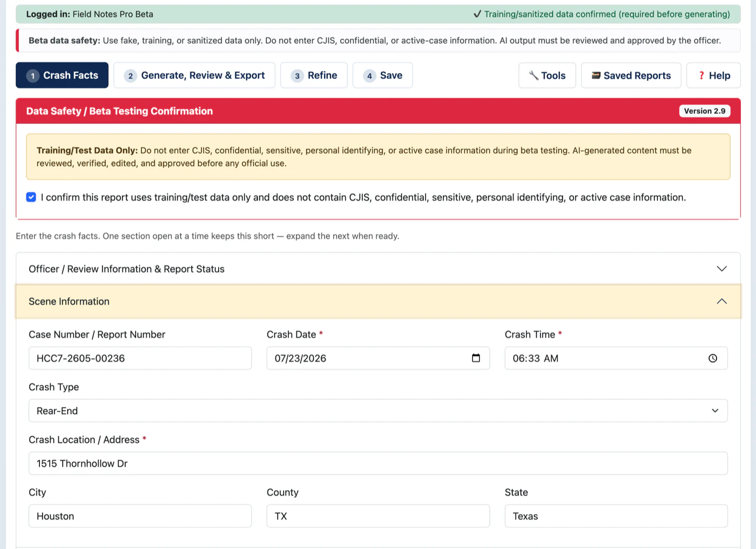Open the Save step
The width and height of the screenshot is (756, 549).
pyautogui.click(x=383, y=75)
